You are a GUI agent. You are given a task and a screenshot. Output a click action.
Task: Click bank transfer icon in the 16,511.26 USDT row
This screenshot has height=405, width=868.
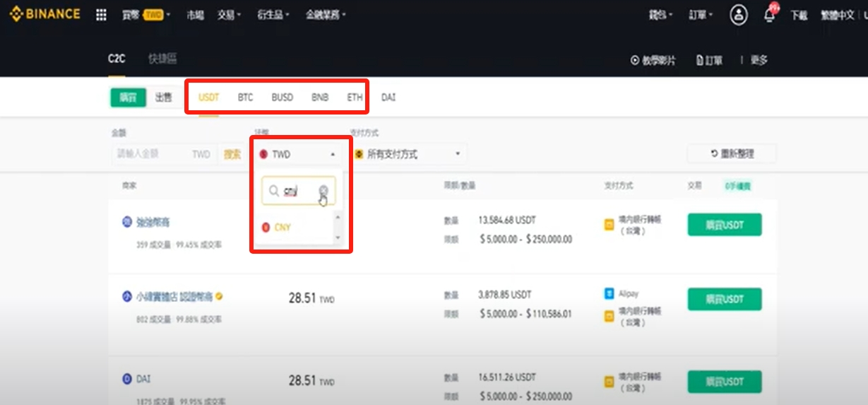[x=609, y=382]
